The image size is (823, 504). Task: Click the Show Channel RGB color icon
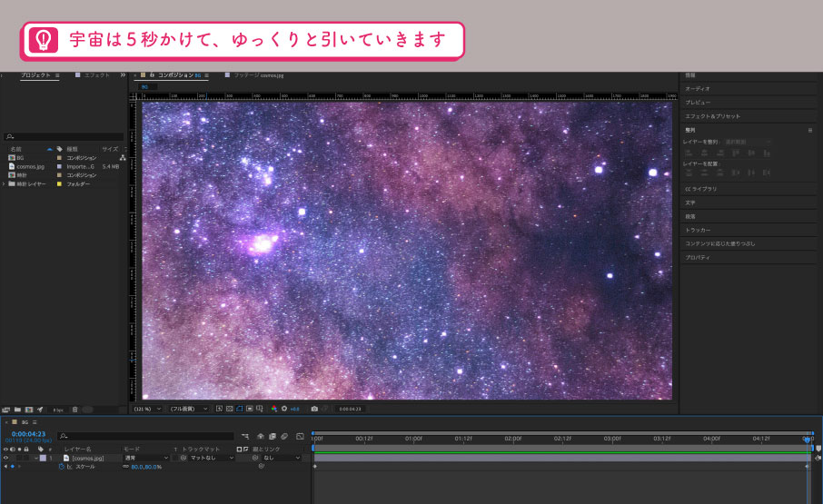(x=274, y=409)
